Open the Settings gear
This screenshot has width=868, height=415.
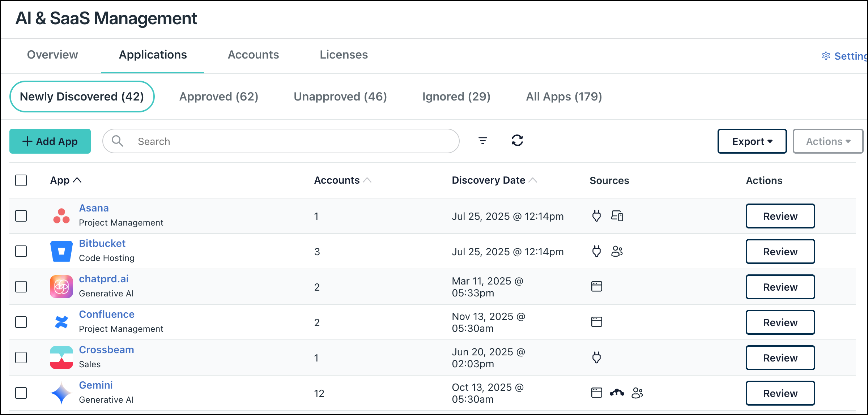tap(826, 56)
